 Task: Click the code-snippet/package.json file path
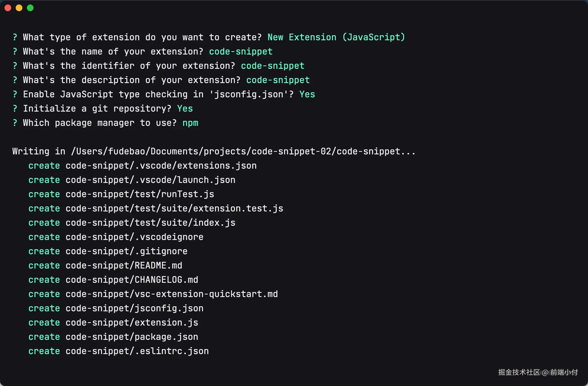132,337
